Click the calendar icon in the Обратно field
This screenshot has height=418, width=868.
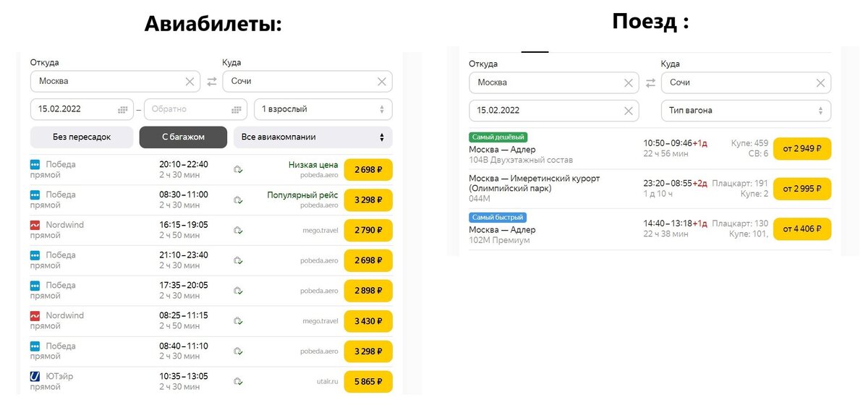click(x=237, y=108)
